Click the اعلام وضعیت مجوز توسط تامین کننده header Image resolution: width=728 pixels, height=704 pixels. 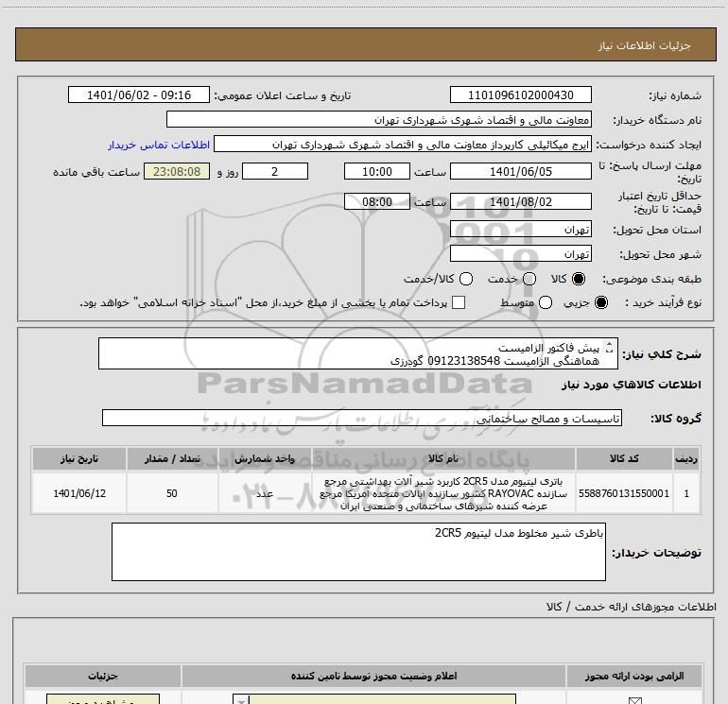pos(373,676)
